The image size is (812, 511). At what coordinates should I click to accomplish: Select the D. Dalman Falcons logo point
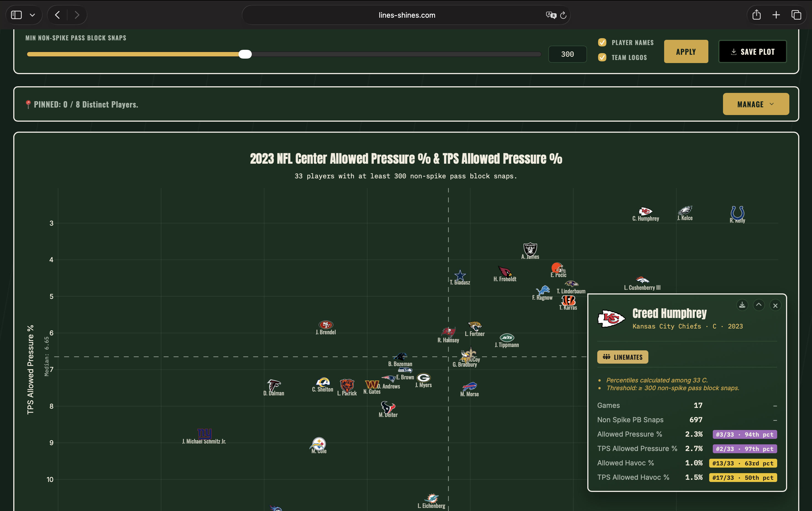click(x=274, y=385)
